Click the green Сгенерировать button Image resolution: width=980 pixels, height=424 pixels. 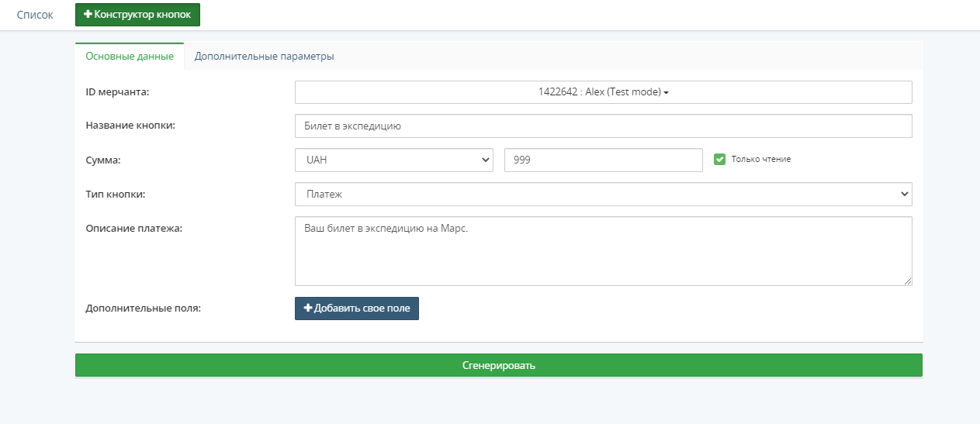pos(499,366)
